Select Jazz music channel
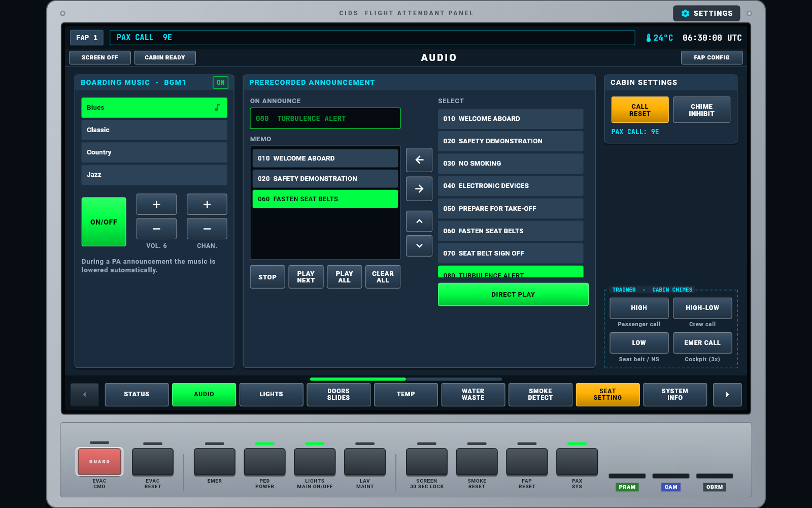 tap(154, 175)
